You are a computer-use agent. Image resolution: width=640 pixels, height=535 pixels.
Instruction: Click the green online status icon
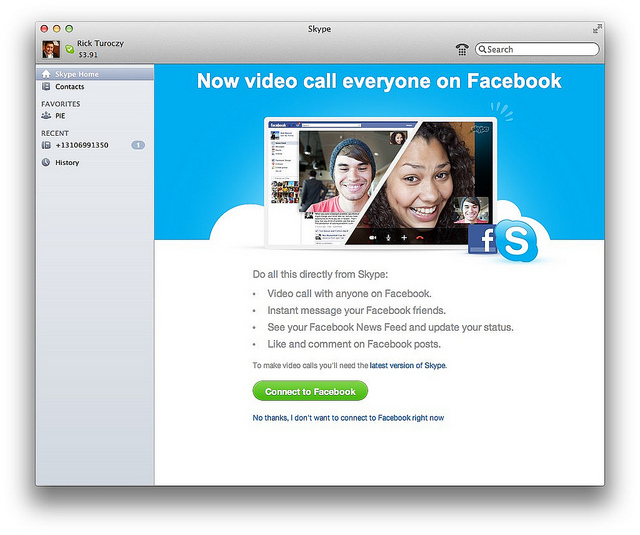[69, 49]
